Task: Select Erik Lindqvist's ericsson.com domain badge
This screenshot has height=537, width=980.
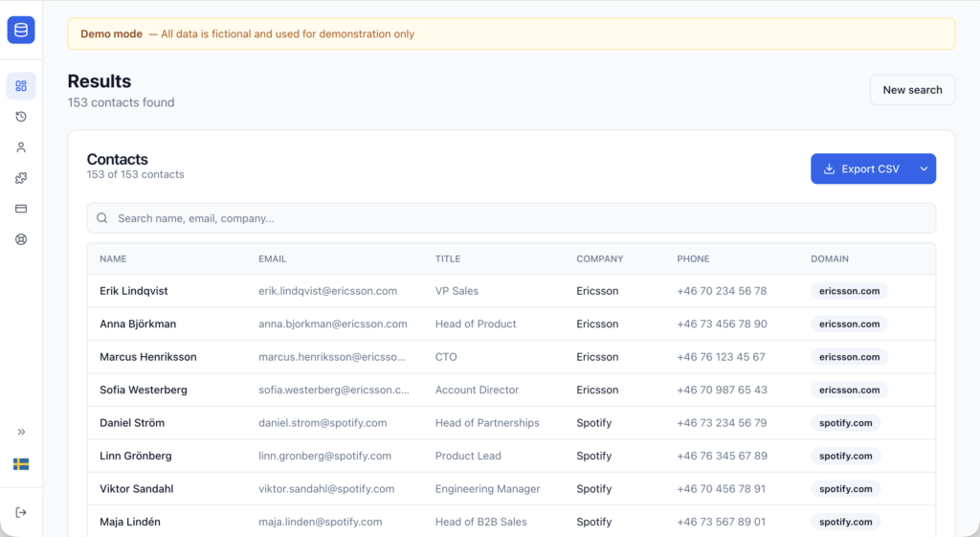Action: click(x=849, y=291)
